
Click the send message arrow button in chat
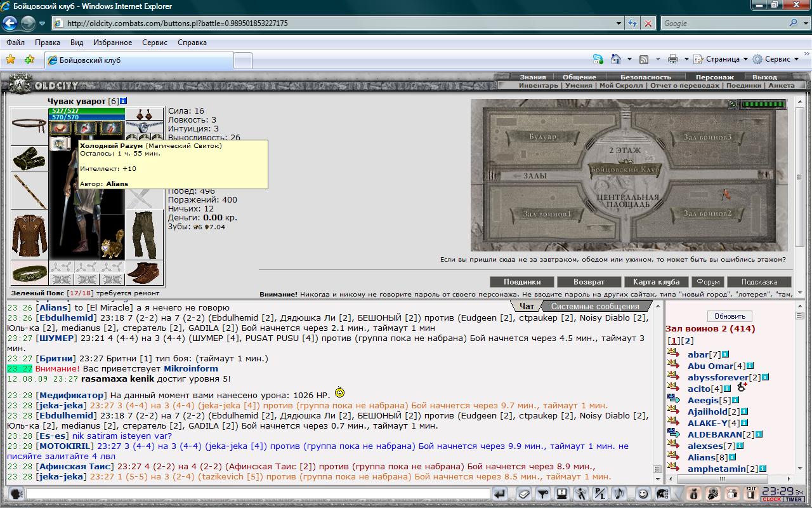[501, 493]
